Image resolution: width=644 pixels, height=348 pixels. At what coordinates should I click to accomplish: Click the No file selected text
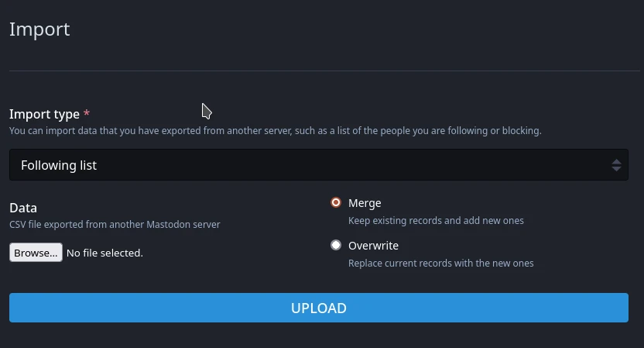click(x=104, y=253)
